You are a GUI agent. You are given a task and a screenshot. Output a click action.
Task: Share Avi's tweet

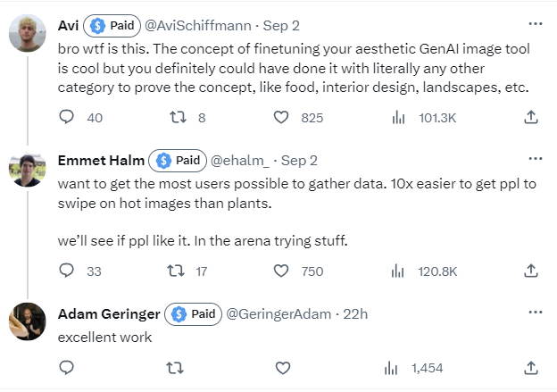[530, 117]
